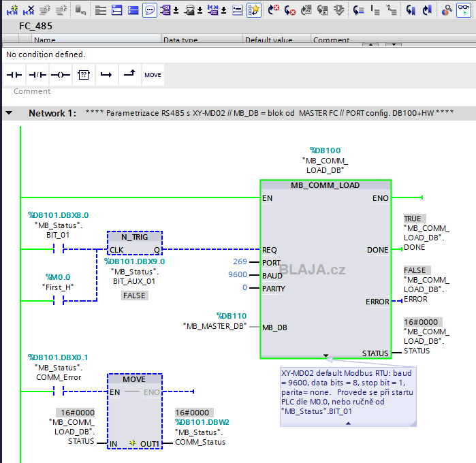Click the PARITY value 0

coord(244,287)
